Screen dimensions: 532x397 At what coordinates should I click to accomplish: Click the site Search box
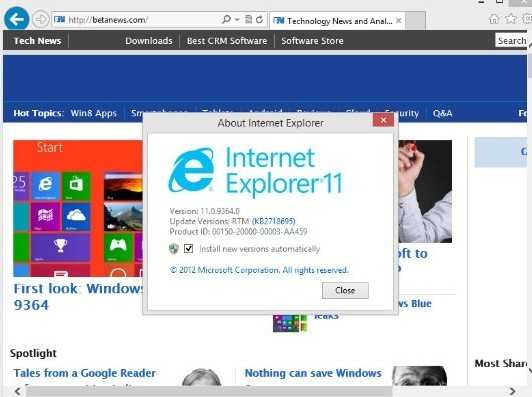pos(511,41)
